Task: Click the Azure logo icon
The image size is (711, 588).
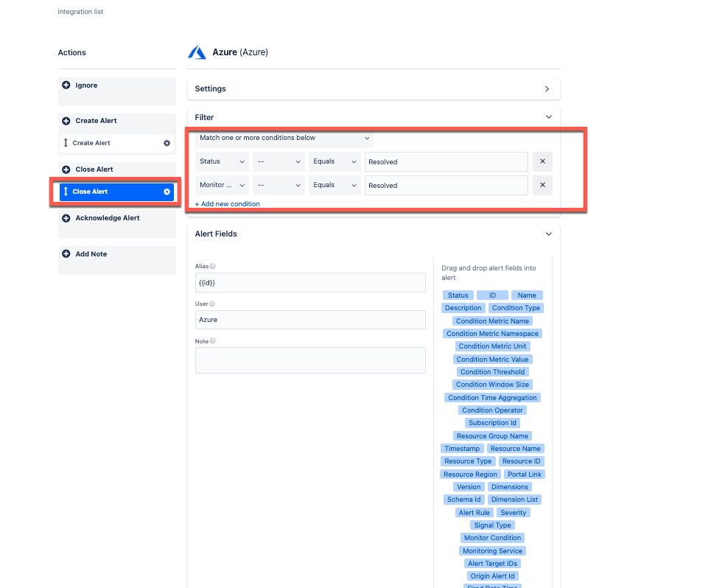Action: (197, 52)
